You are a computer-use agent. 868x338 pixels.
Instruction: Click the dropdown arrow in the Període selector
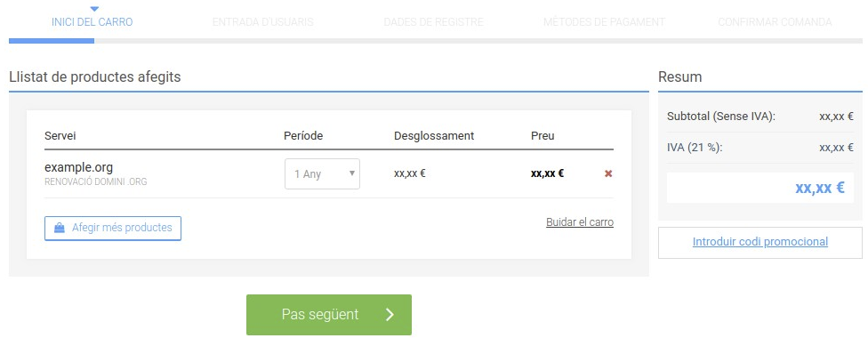tap(351, 173)
